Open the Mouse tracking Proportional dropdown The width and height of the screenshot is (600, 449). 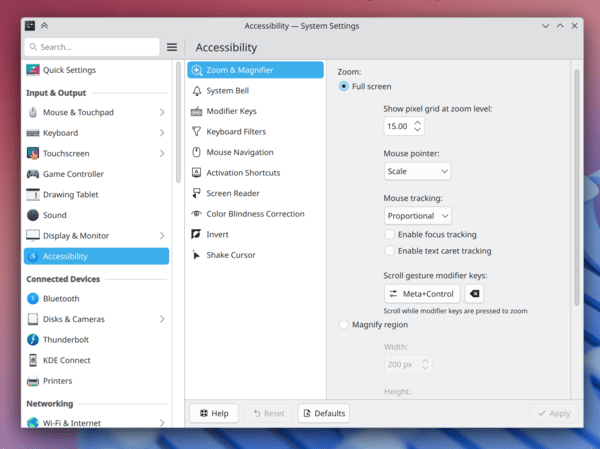coord(417,215)
